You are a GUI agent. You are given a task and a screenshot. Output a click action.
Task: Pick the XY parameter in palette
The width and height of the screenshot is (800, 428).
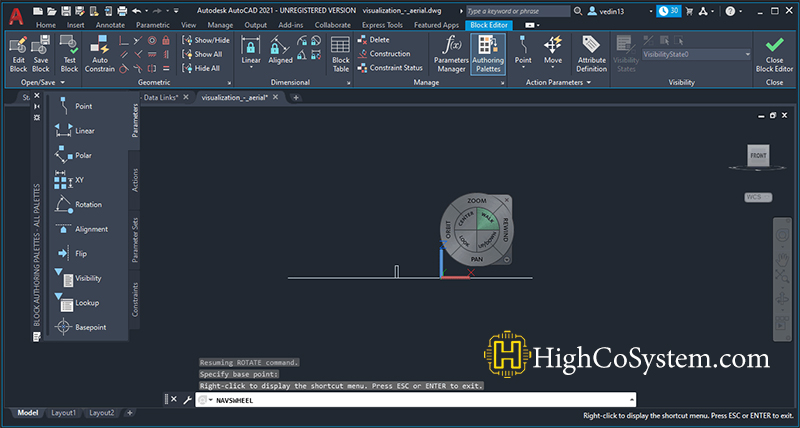click(69, 180)
